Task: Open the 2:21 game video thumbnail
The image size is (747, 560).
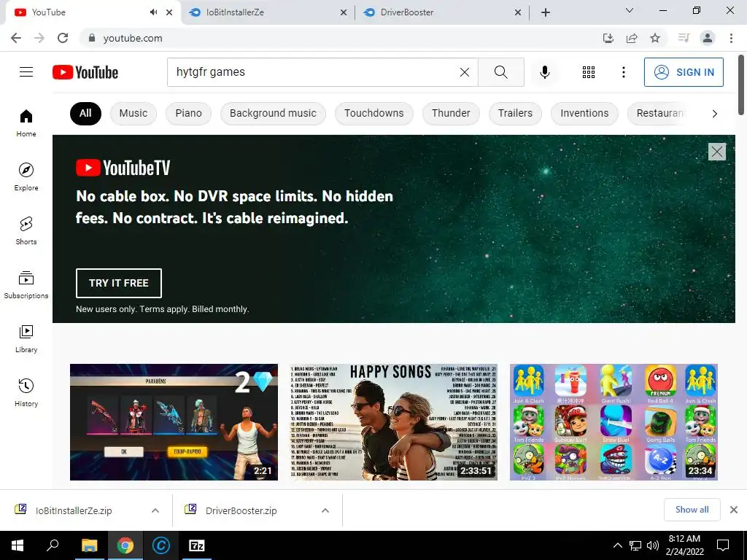Action: tap(174, 422)
